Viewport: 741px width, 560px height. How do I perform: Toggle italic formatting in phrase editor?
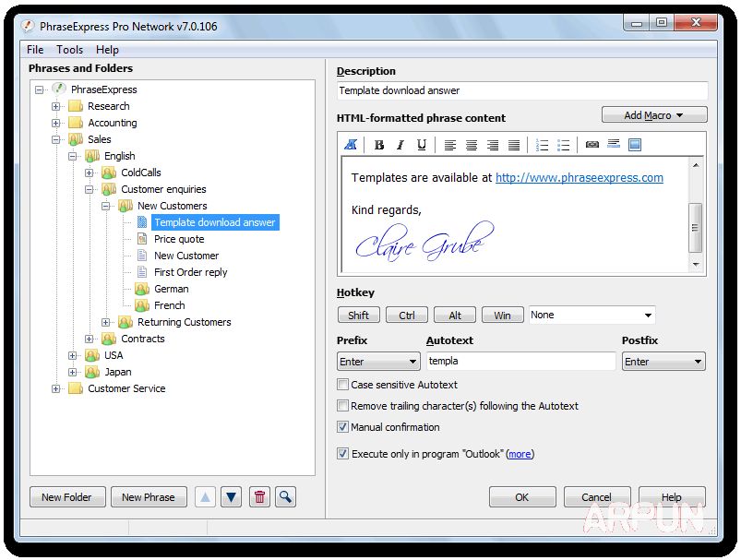[x=400, y=145]
